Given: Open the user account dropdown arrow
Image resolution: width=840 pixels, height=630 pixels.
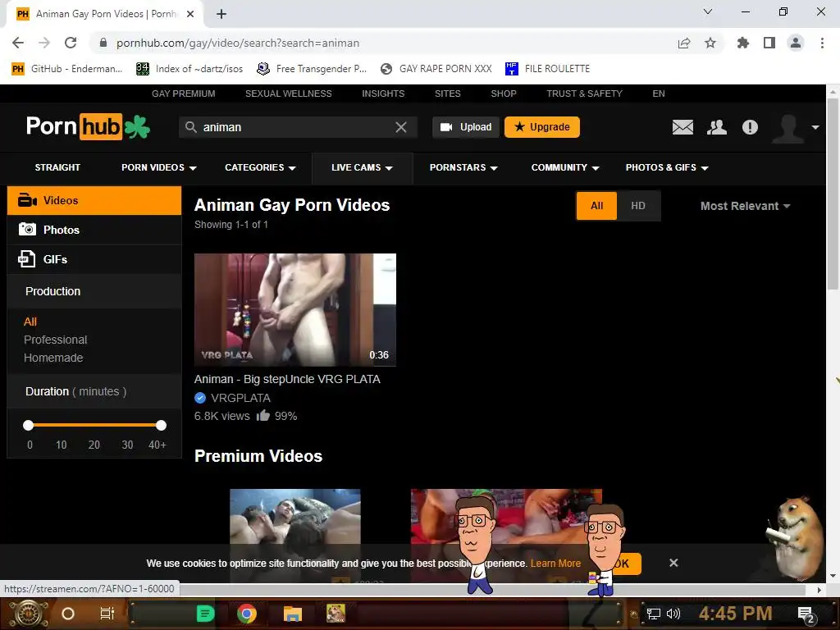Looking at the screenshot, I should click(x=815, y=127).
